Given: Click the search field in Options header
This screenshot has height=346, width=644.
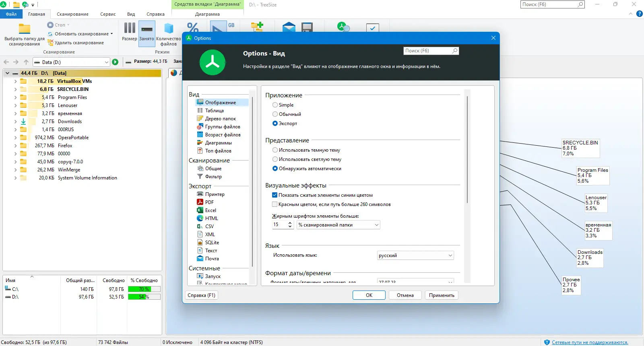Looking at the screenshot, I should click(431, 51).
